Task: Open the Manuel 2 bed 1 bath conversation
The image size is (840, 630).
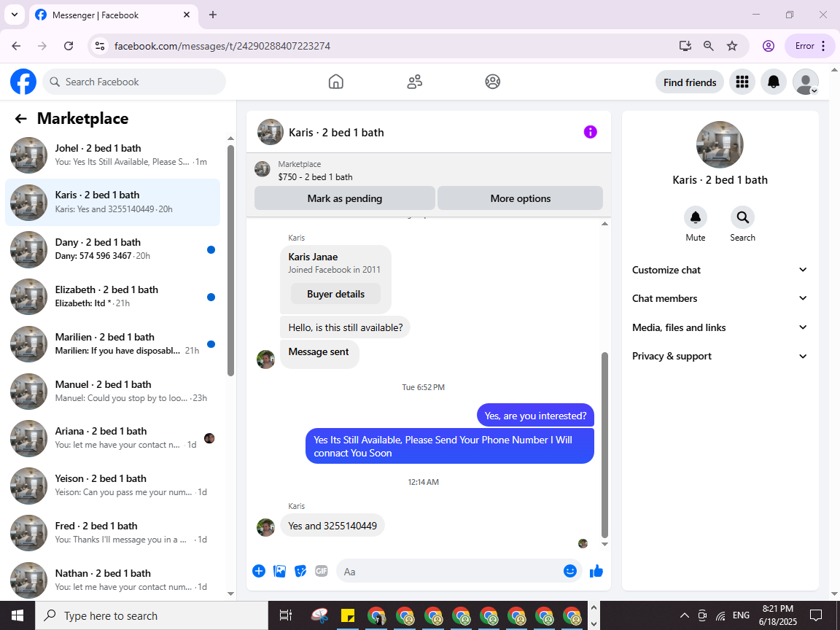Action: pyautogui.click(x=112, y=391)
